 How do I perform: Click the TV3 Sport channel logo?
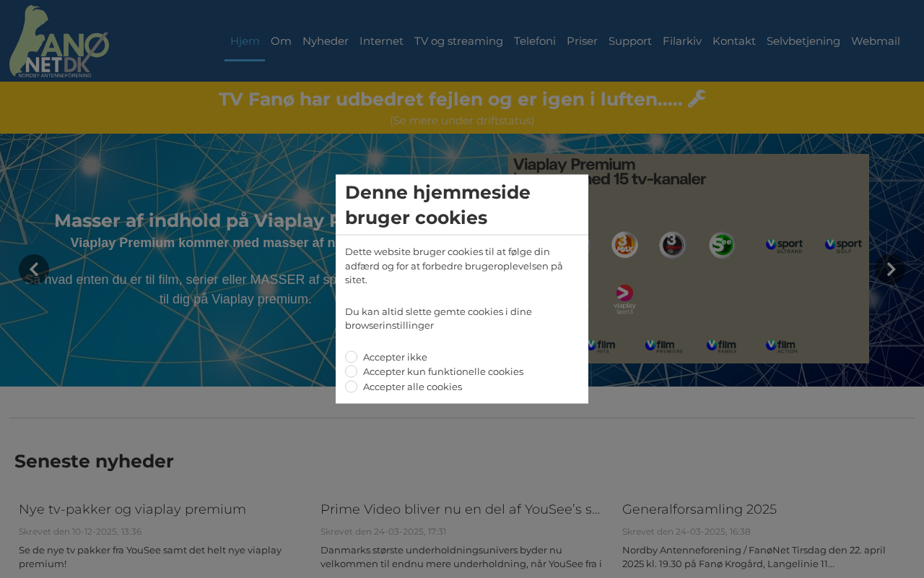pyautogui.click(x=672, y=245)
